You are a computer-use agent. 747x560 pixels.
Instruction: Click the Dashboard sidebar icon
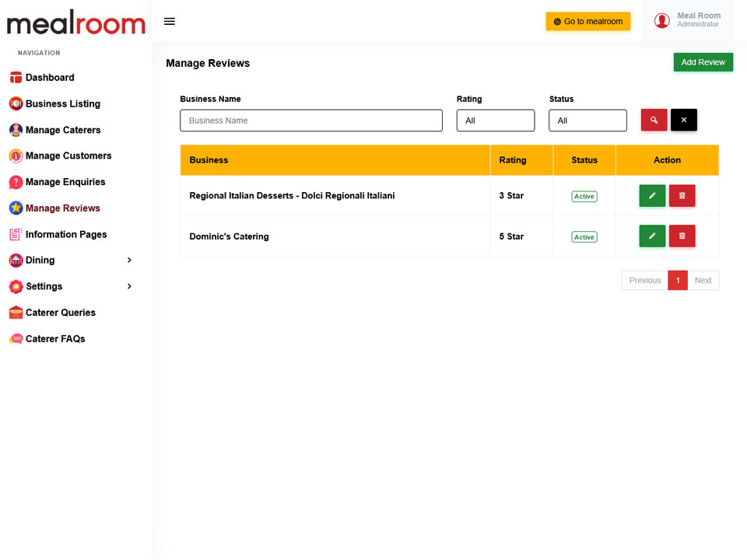(16, 78)
